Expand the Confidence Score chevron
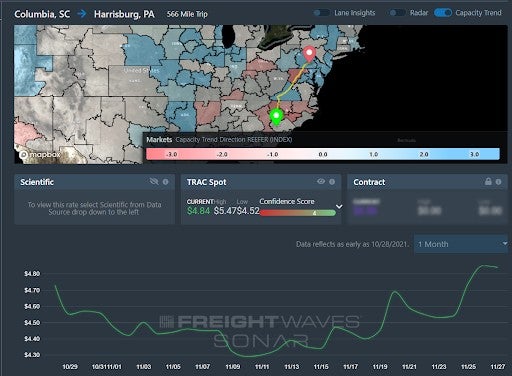The width and height of the screenshot is (512, 376). click(x=339, y=207)
